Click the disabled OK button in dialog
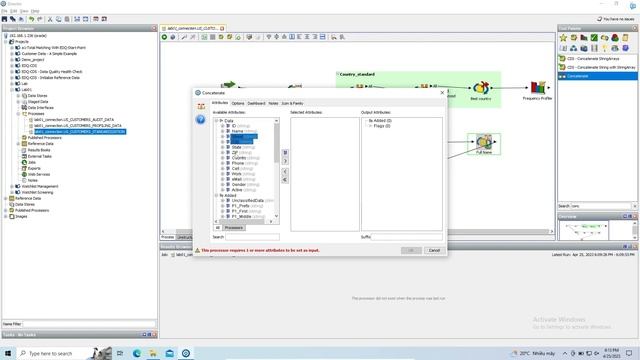Viewport: 640px width, 360px height. tap(411, 250)
